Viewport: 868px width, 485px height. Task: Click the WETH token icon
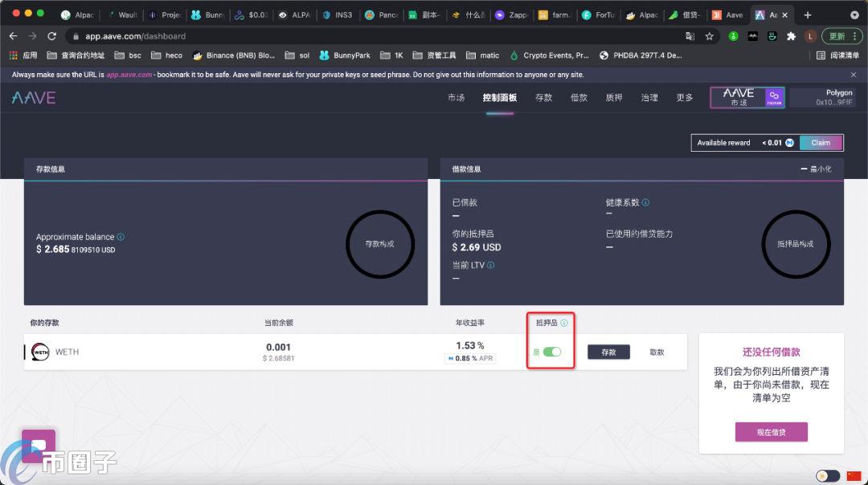(40, 352)
